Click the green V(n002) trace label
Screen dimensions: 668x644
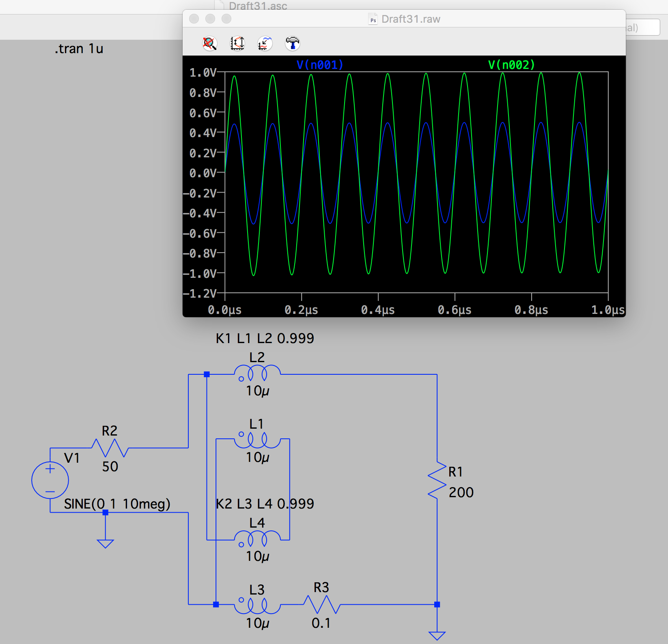tap(511, 65)
